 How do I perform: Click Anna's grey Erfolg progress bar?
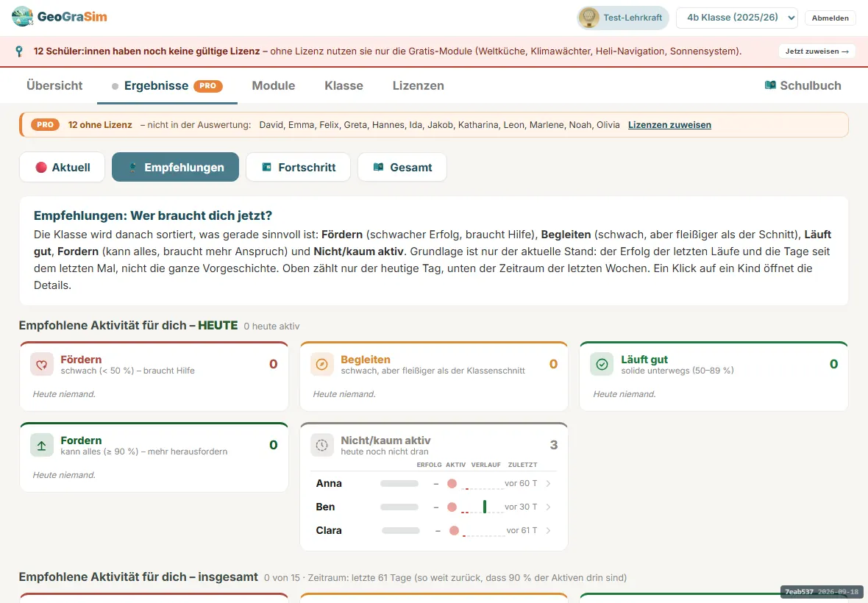(x=399, y=484)
